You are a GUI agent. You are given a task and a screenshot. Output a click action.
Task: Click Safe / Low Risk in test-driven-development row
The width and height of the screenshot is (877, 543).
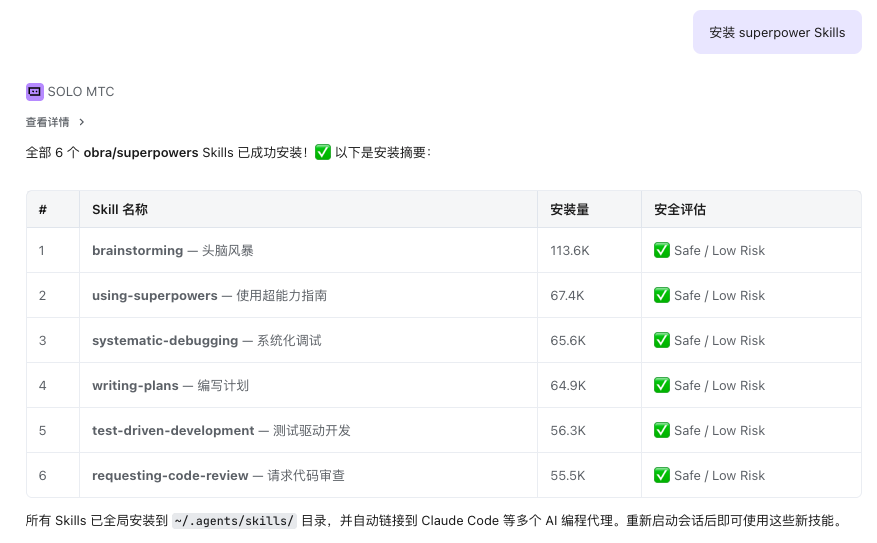click(719, 431)
